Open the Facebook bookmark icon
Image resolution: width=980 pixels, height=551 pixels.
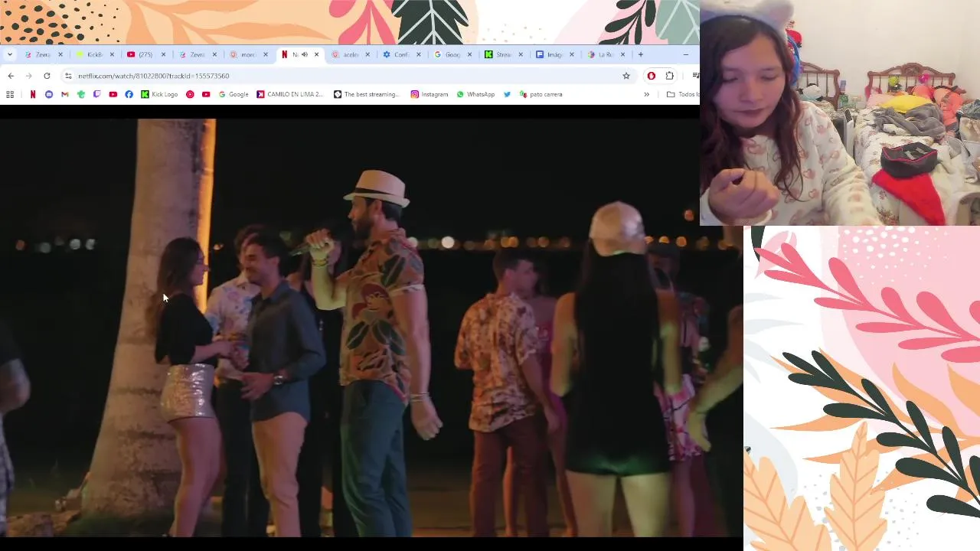(129, 94)
